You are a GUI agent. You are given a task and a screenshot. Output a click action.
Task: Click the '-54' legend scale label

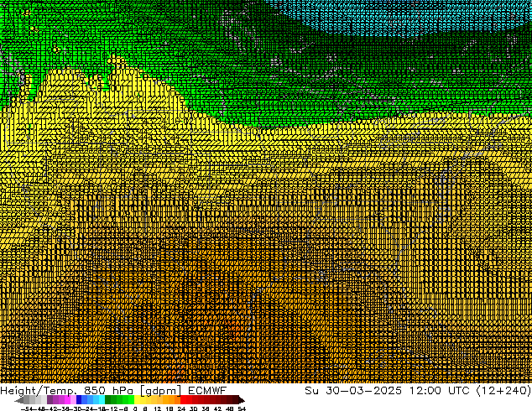click(x=27, y=408)
